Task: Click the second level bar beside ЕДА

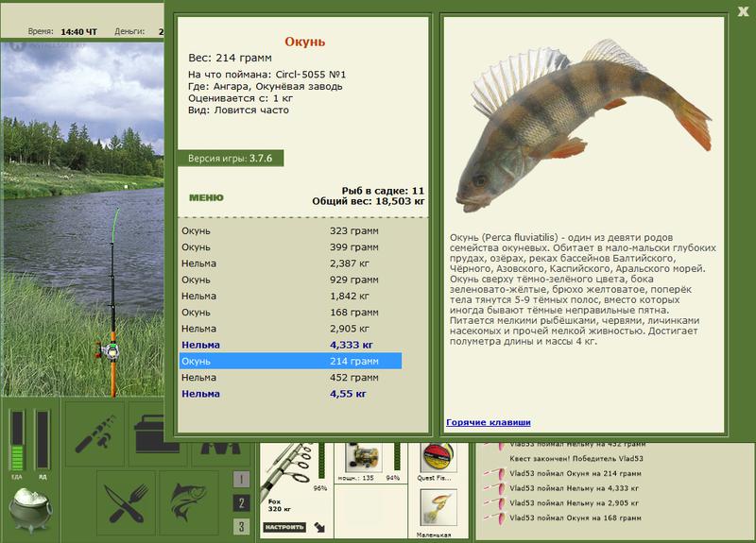Action: [x=43, y=440]
